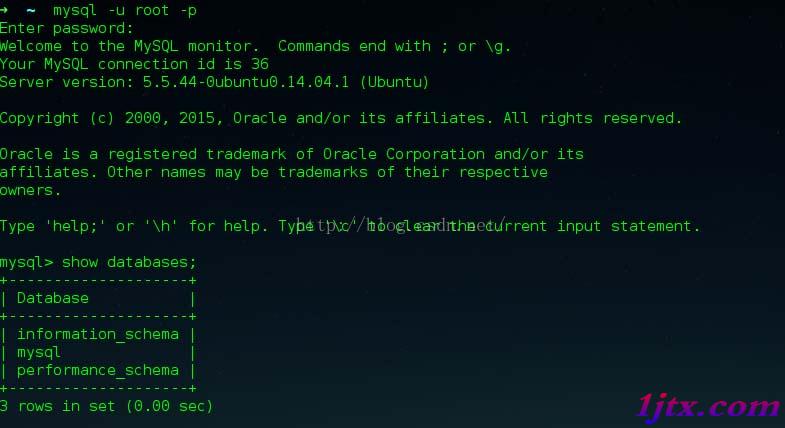Image resolution: width=785 pixels, height=428 pixels.
Task: Click the 'affiliates. Other names' line
Action: (274, 172)
